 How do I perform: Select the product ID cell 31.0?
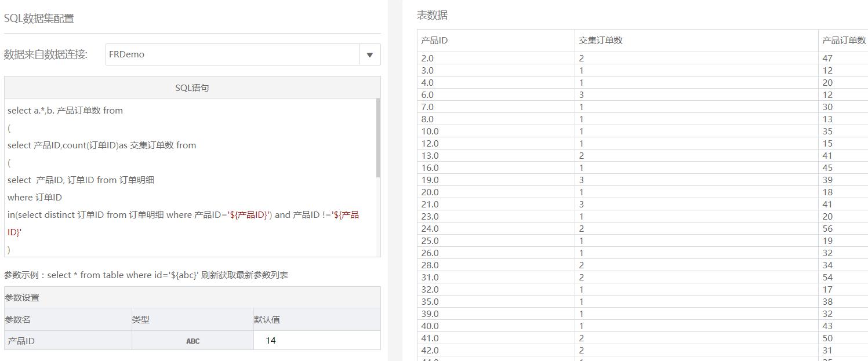496,277
